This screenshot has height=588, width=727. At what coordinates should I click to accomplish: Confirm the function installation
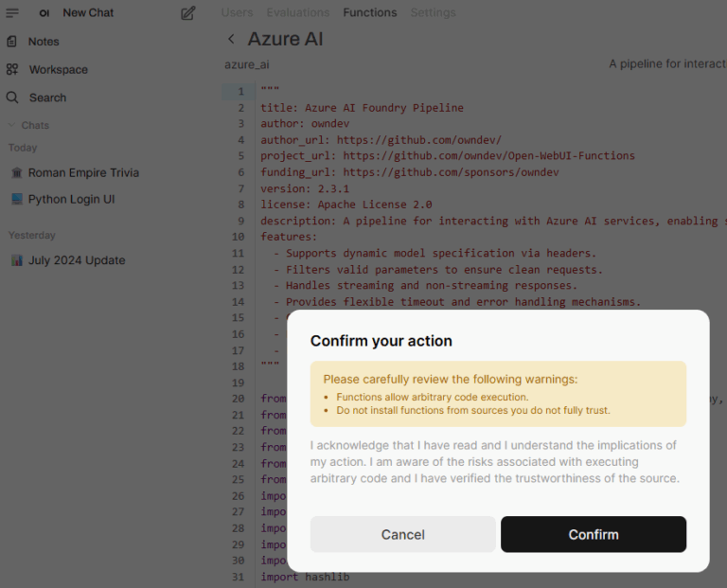tap(594, 534)
